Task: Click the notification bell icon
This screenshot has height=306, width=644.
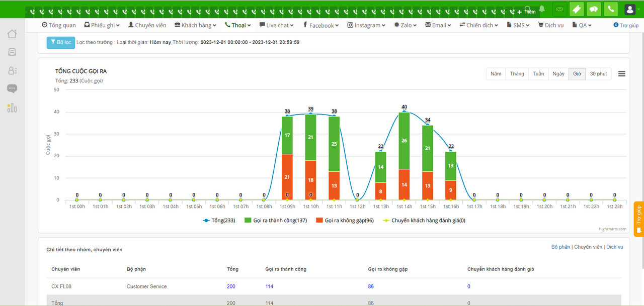Action: [542, 9]
